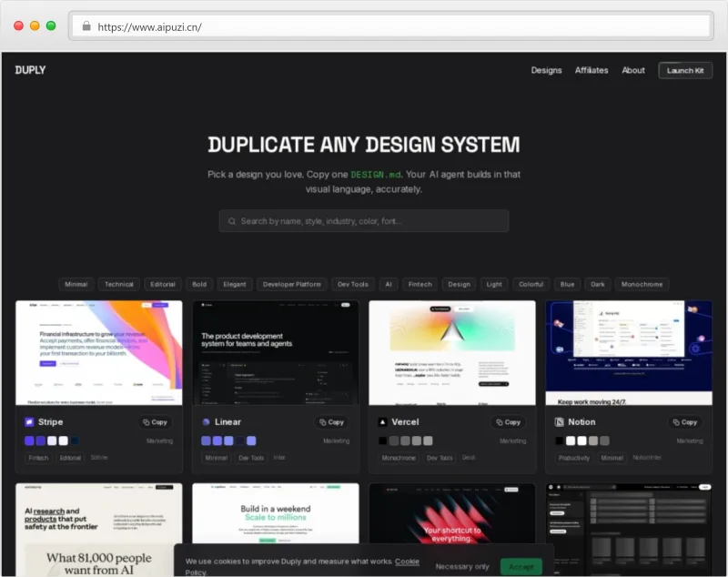Open the Affiliates nav item
This screenshot has width=728, height=577.
coord(591,70)
